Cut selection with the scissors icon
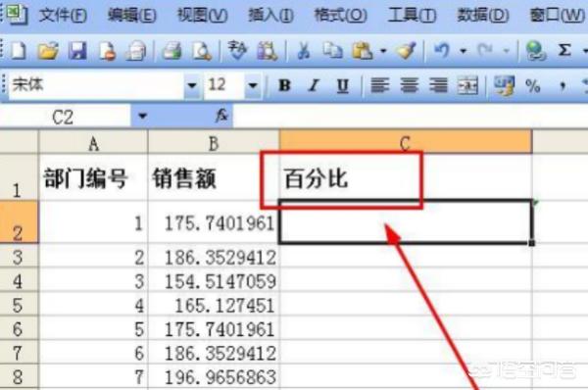588x390 pixels. 304,51
